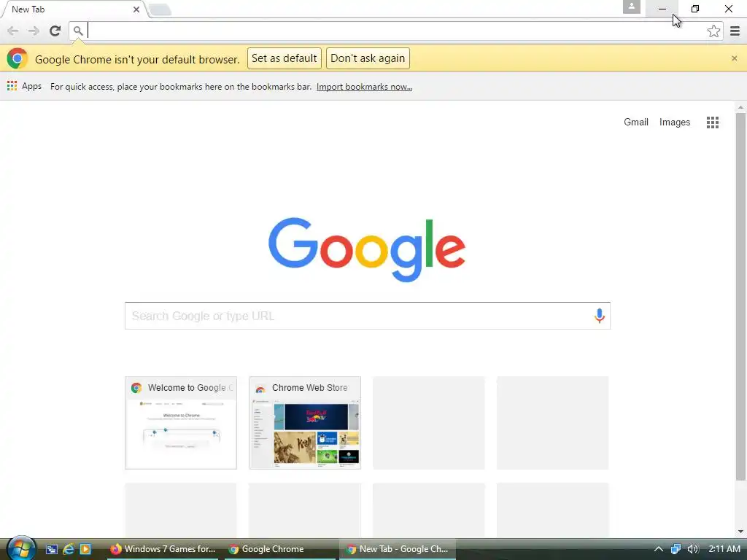Go back with the back arrow

pos(13,31)
